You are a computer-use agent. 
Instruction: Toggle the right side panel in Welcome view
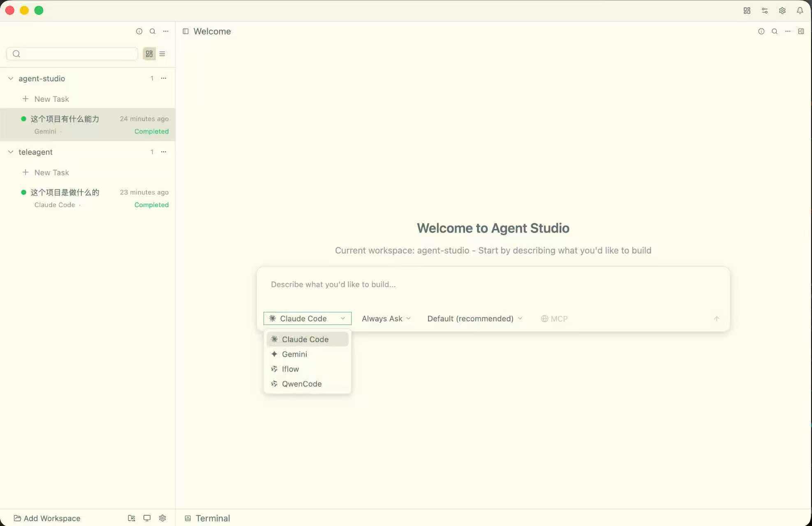coord(801,31)
